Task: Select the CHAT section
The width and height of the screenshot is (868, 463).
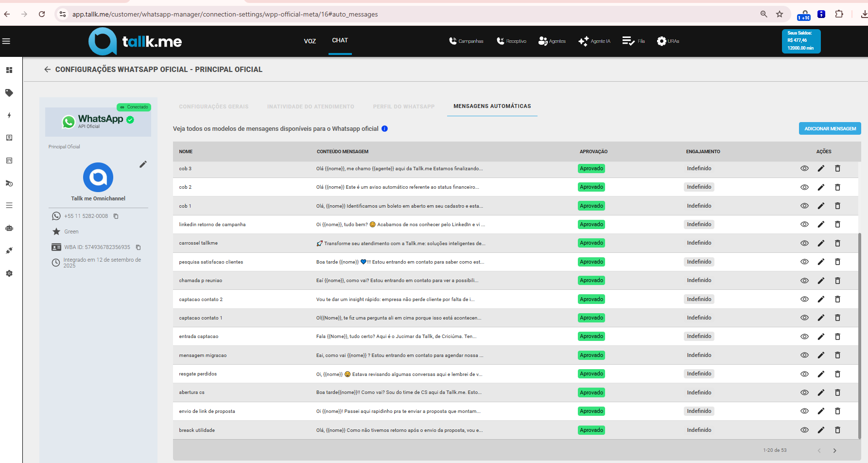Action: pyautogui.click(x=340, y=40)
